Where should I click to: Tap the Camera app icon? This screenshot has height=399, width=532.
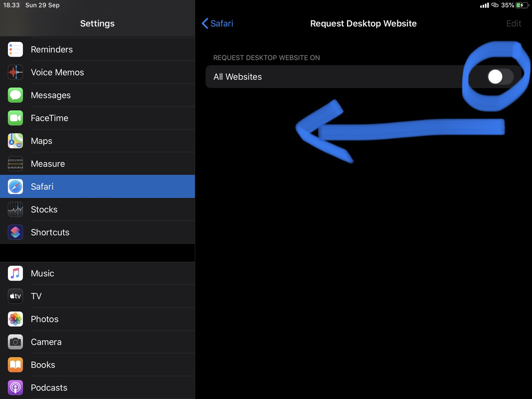coord(15,342)
